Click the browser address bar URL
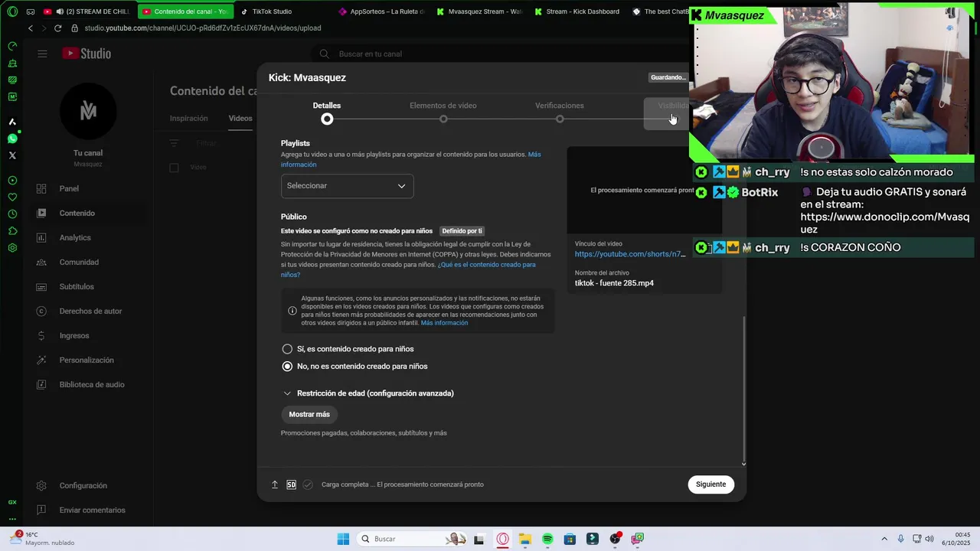 point(203,28)
